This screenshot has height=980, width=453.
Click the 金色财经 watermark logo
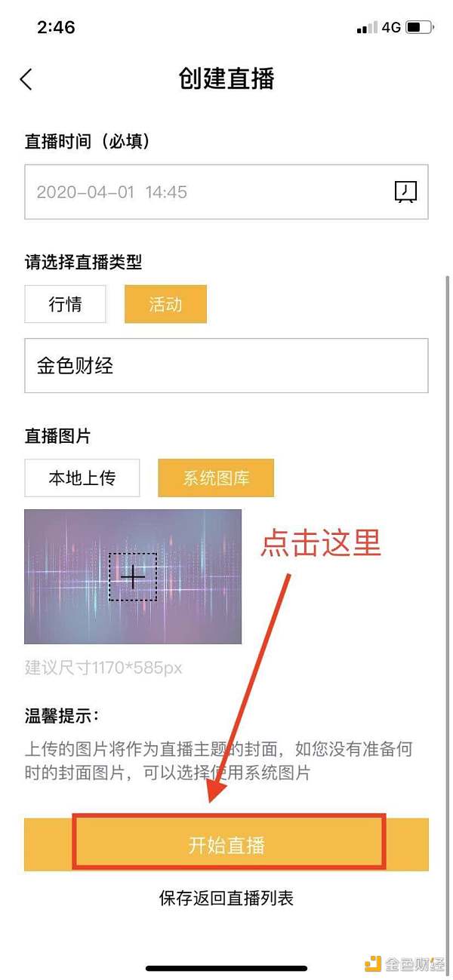point(405,963)
